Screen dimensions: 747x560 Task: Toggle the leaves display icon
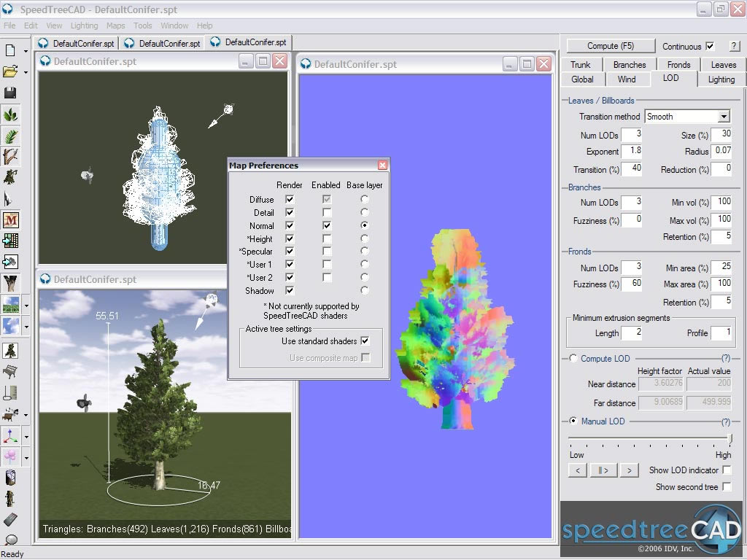click(10, 114)
